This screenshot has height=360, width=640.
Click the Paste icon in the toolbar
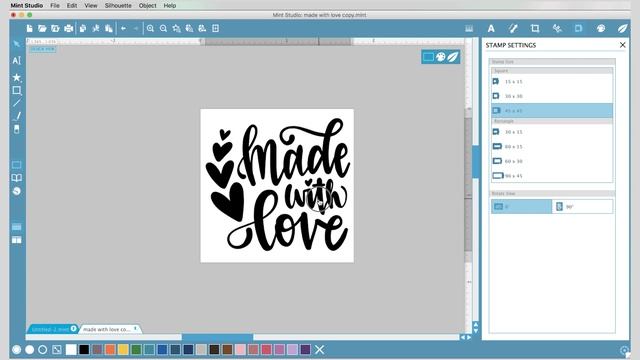tap(109, 29)
